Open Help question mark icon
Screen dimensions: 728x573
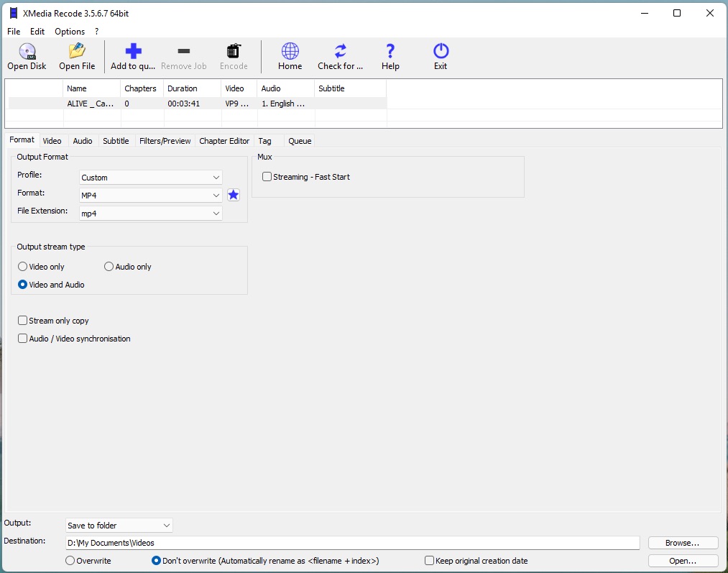390,51
